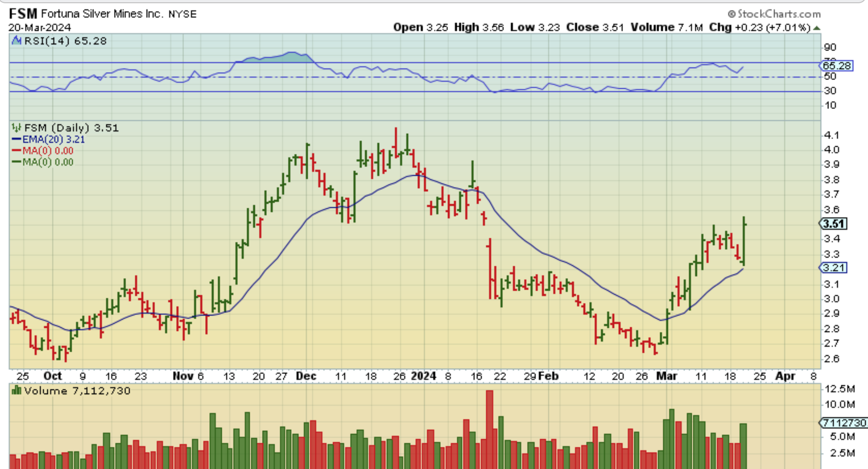This screenshot has height=469, width=868.
Task: Click the Low 3.23 quote value
Action: pos(535,28)
